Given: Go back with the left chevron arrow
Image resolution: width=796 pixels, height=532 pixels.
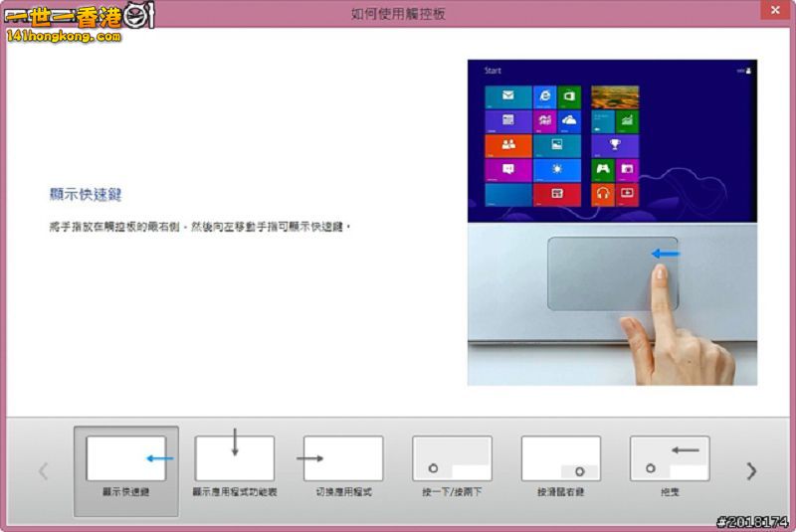Looking at the screenshot, I should coord(44,471).
